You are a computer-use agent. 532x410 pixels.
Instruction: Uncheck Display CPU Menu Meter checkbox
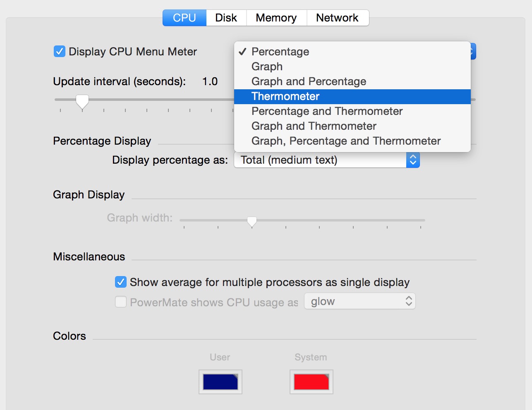pyautogui.click(x=60, y=52)
